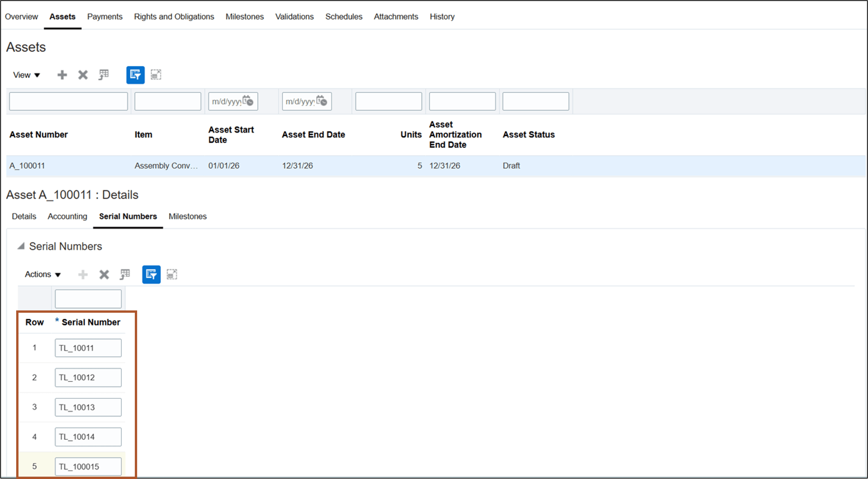The width and height of the screenshot is (868, 479).
Task: Switch to the Accounting sub-tab
Action: pyautogui.click(x=67, y=216)
